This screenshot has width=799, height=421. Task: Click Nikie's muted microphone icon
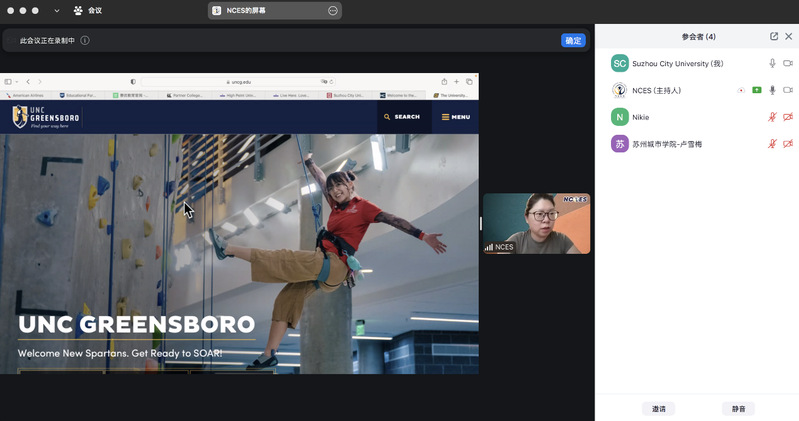coord(772,117)
